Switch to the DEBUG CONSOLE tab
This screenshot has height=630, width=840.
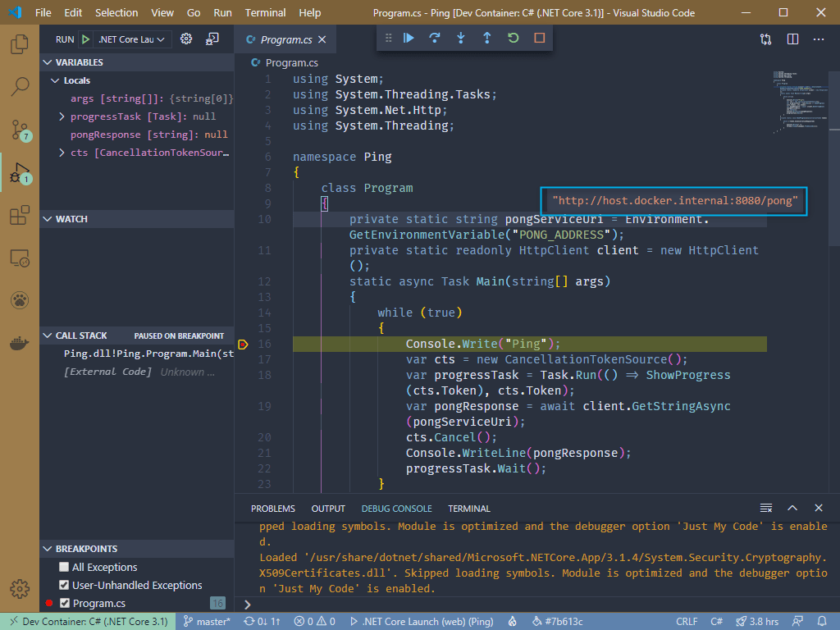[396, 508]
